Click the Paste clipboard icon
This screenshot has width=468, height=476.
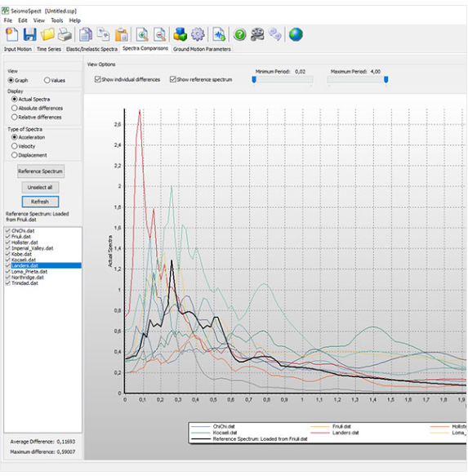click(121, 34)
